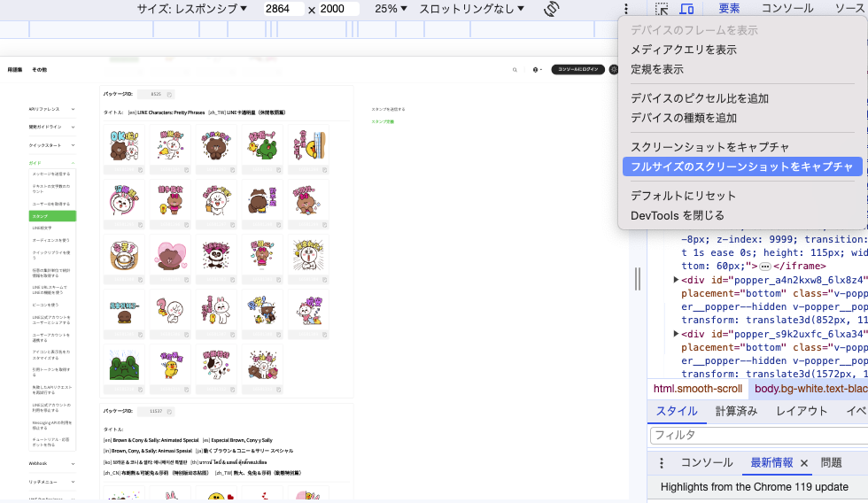Expand the 開発ガイドライン sidebar section

[52, 127]
